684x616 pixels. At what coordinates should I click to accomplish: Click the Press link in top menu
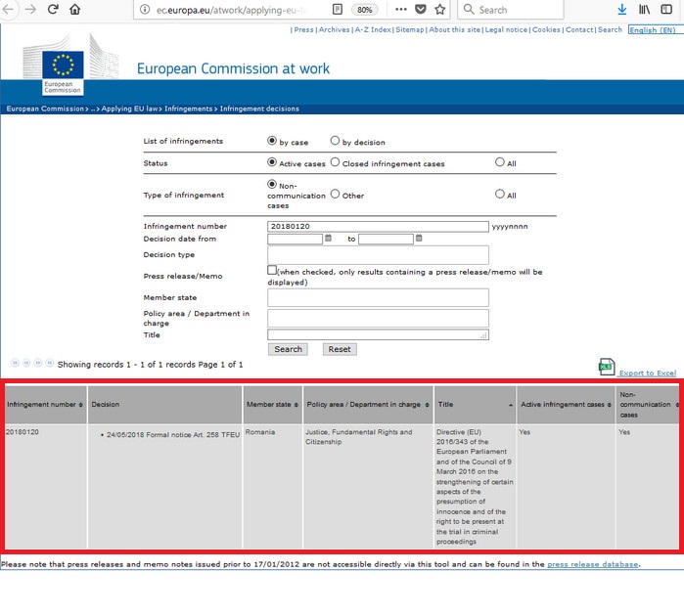click(303, 29)
